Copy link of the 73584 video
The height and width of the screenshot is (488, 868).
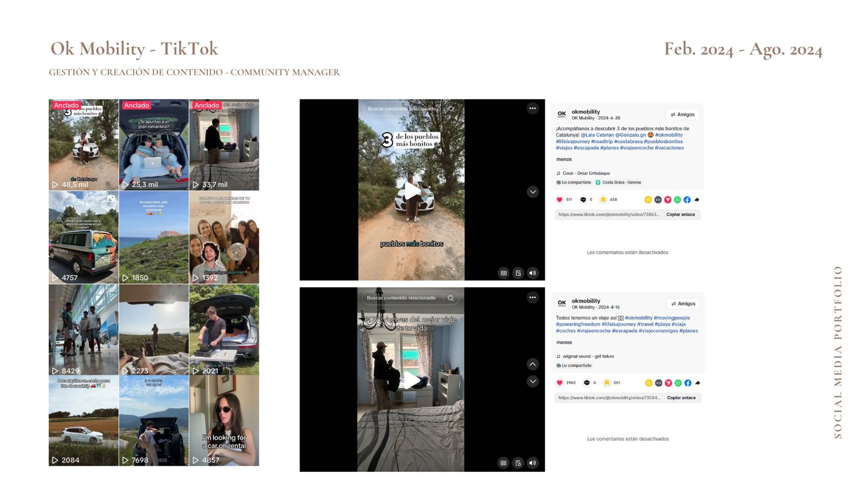[681, 398]
